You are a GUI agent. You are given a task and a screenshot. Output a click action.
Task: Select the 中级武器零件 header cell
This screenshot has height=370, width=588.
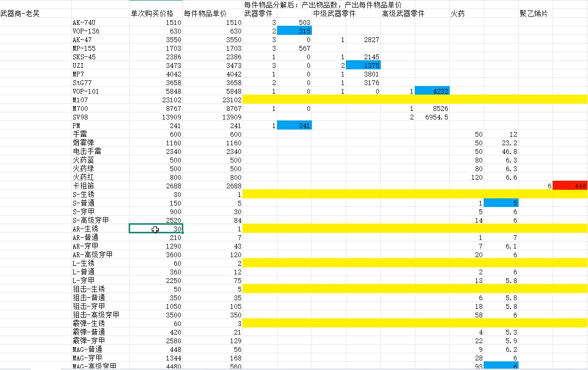click(328, 13)
